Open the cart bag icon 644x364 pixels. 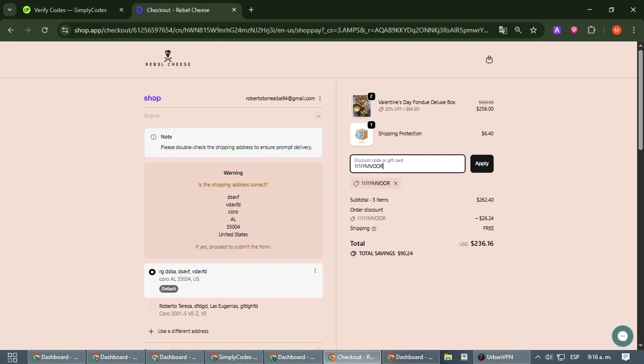489,59
